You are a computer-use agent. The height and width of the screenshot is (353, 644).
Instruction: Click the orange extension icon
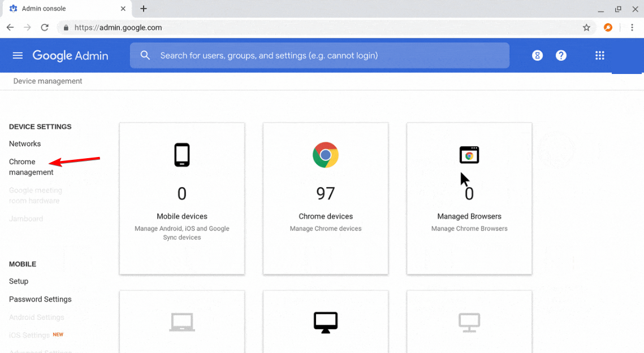point(608,28)
